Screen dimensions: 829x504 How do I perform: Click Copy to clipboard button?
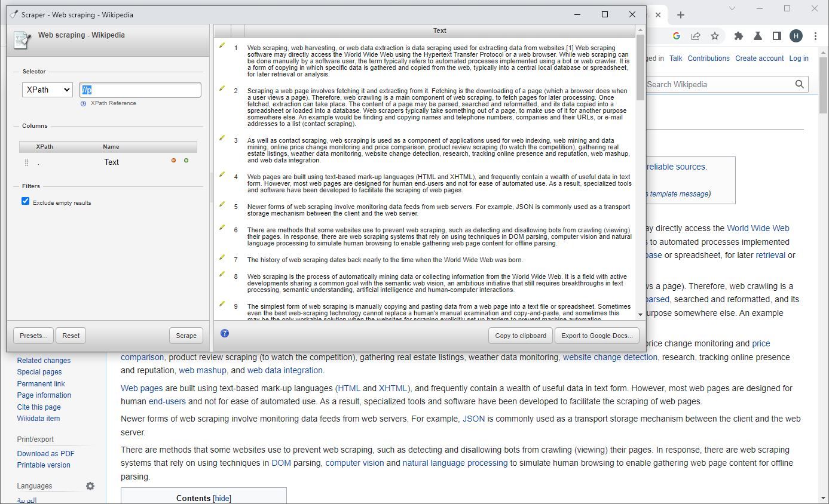(521, 336)
